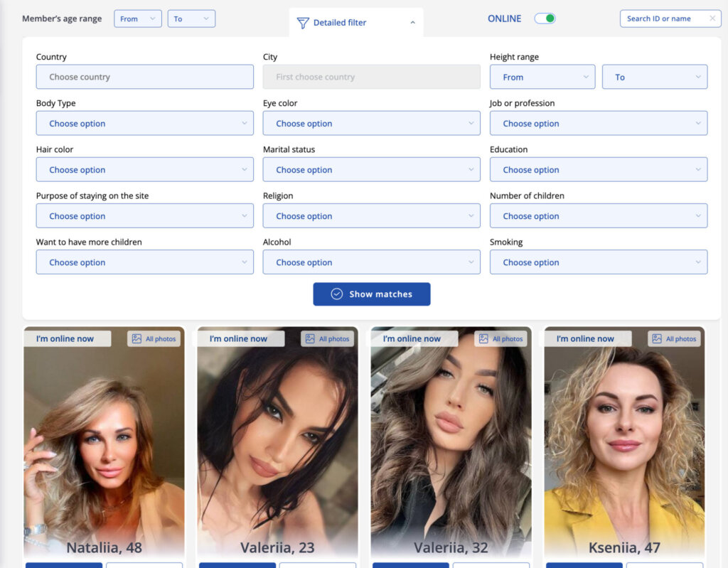Click the checkmark icon inside Show matches

(x=336, y=294)
